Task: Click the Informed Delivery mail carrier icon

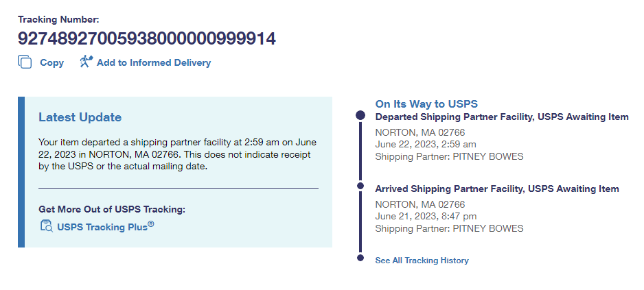Action: [86, 62]
